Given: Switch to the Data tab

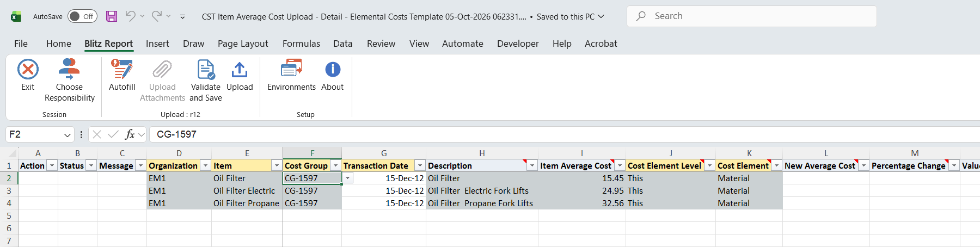Looking at the screenshot, I should (x=343, y=44).
